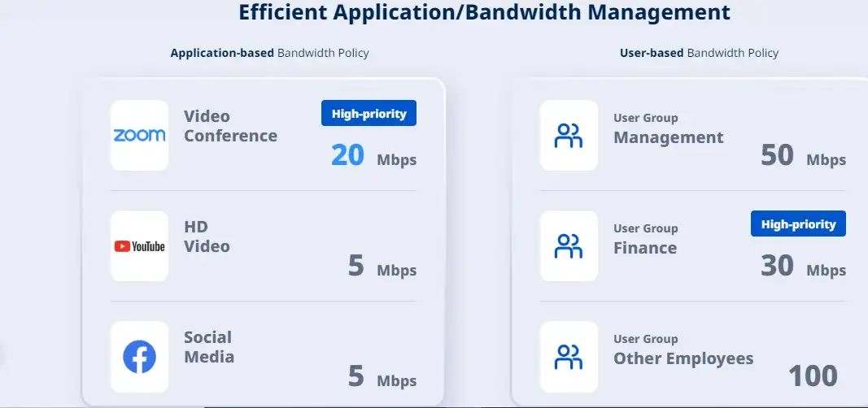Click the Video Conference label
The width and height of the screenshot is (868, 408).
231,126
